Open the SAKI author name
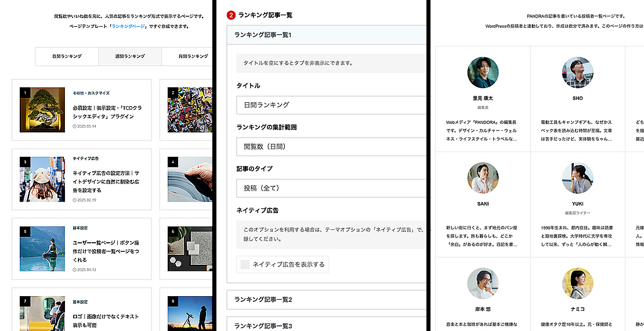The height and width of the screenshot is (331, 644). click(483, 204)
